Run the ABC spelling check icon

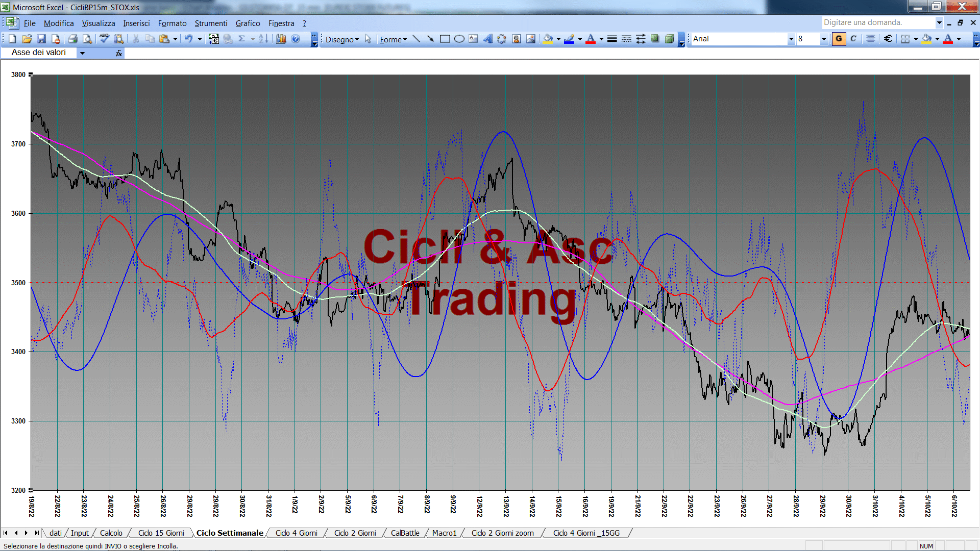pos(104,39)
